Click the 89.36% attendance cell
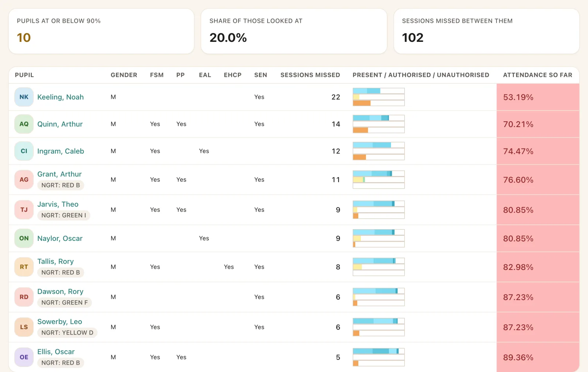The image size is (588, 372). (538, 358)
